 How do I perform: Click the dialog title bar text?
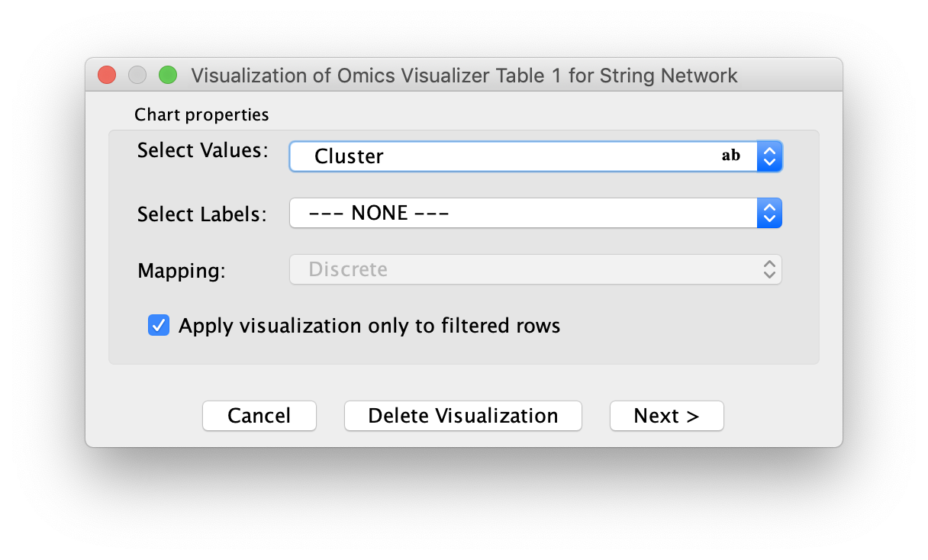464,75
